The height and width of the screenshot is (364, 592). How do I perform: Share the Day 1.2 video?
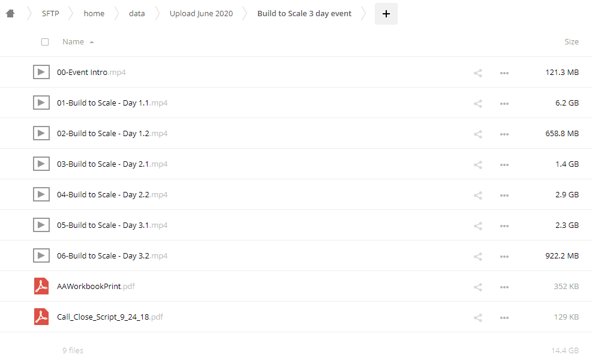click(x=478, y=134)
